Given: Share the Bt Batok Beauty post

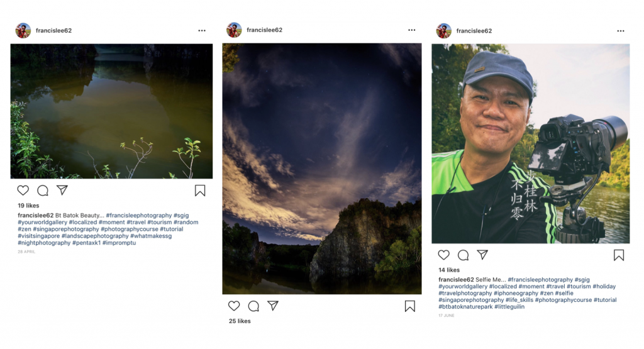Looking at the screenshot, I should point(62,190).
